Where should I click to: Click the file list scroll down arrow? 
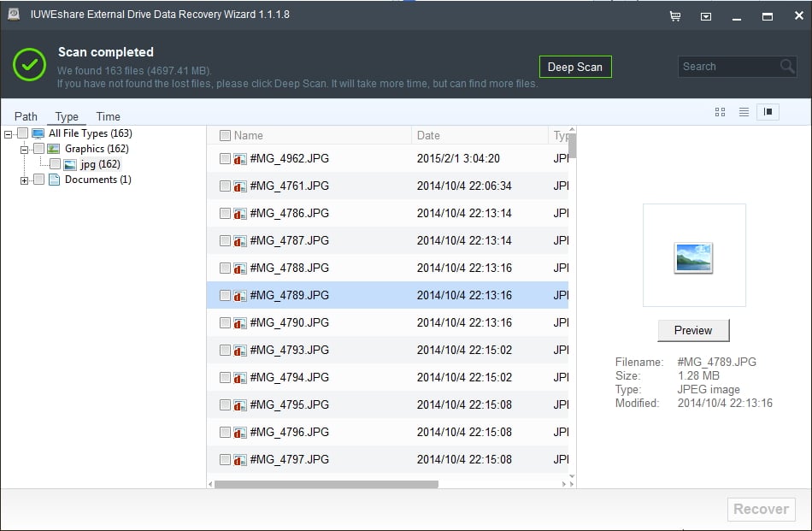(x=572, y=476)
